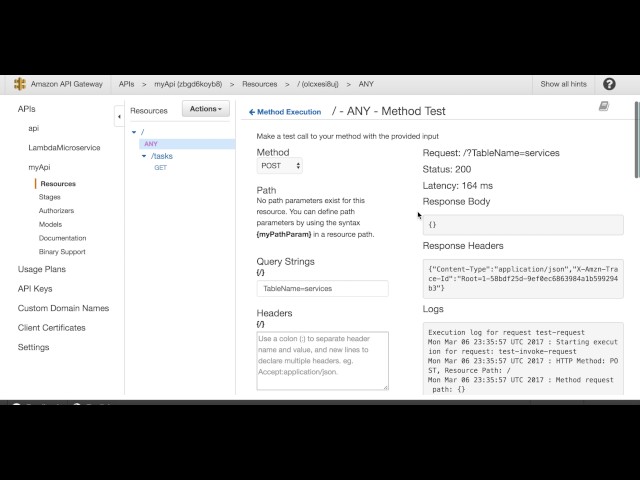The height and width of the screenshot is (480, 640).
Task: Click Show all hints
Action: (563, 84)
